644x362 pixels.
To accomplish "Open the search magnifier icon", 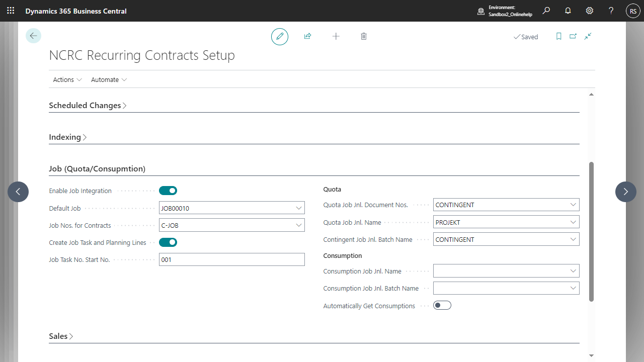I will coord(546,11).
